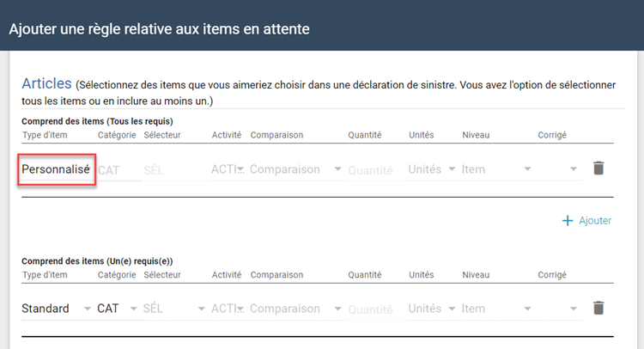This screenshot has height=349, width=644.
Task: Expand the Comparaison dropdown in second row
Action: pos(295,309)
